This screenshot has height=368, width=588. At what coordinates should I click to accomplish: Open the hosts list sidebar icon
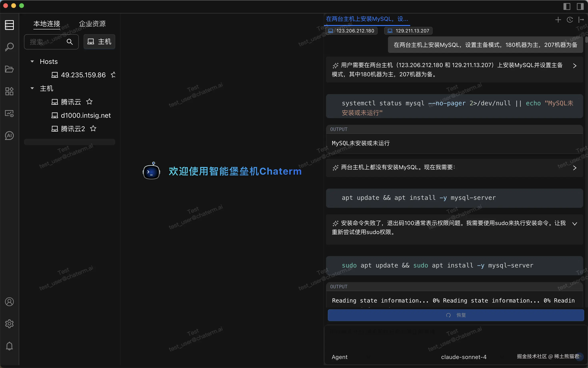point(9,25)
